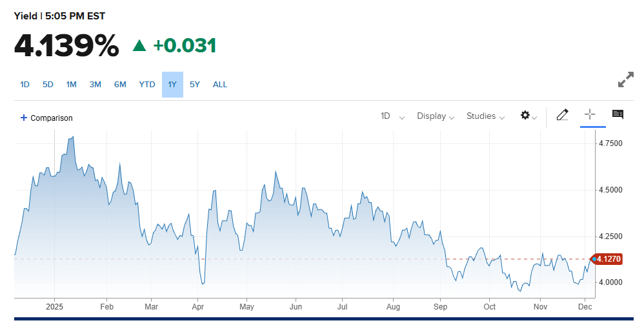Switch to the 1D range tab

pyautogui.click(x=25, y=85)
